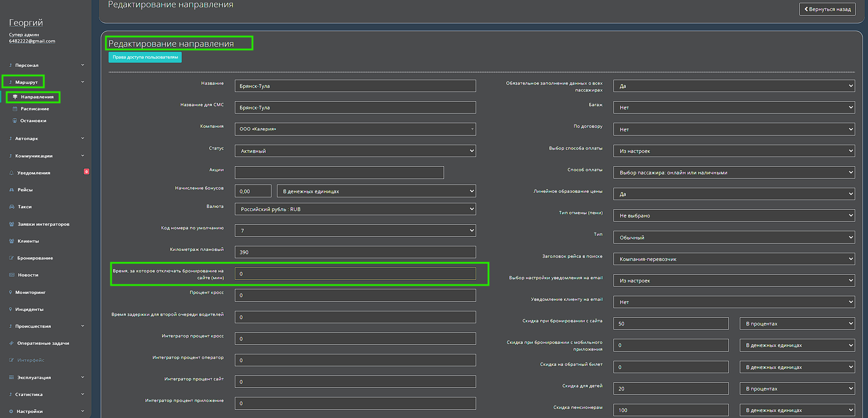Image resolution: width=868 pixels, height=418 pixels.
Task: Open the Тип отмены (пени) dropdown
Action: pos(733,216)
